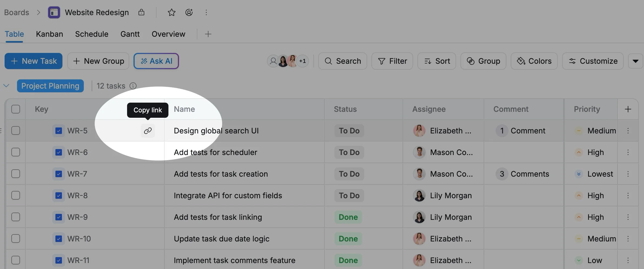The image size is (644, 269).
Task: Check the WR-9 row checkbox
Action: pos(16,217)
